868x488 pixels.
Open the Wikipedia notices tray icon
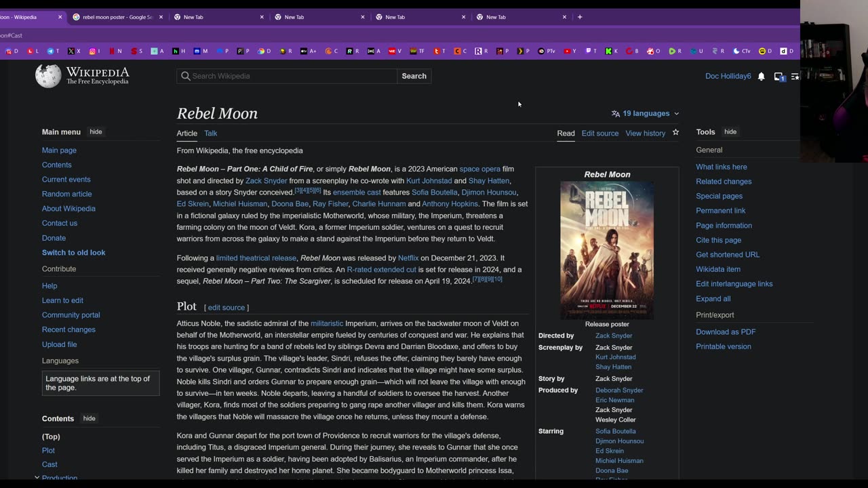pyautogui.click(x=778, y=77)
